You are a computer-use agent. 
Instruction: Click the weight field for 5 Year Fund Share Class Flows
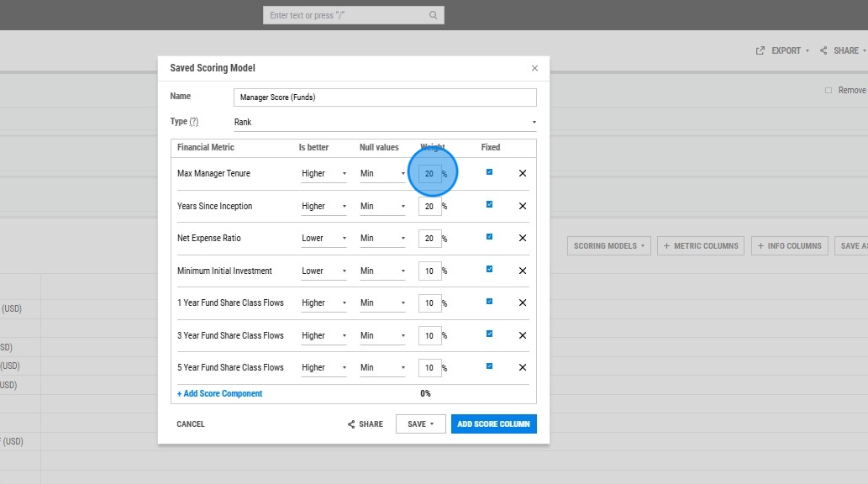pyautogui.click(x=429, y=368)
